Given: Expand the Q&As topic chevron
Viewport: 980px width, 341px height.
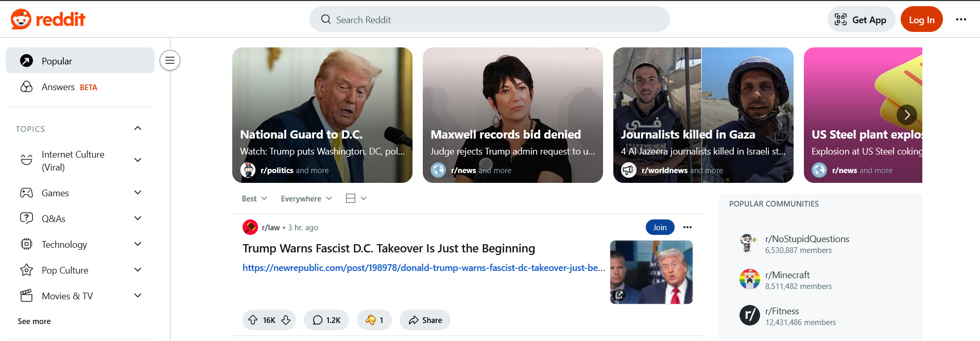Looking at the screenshot, I should (x=137, y=218).
